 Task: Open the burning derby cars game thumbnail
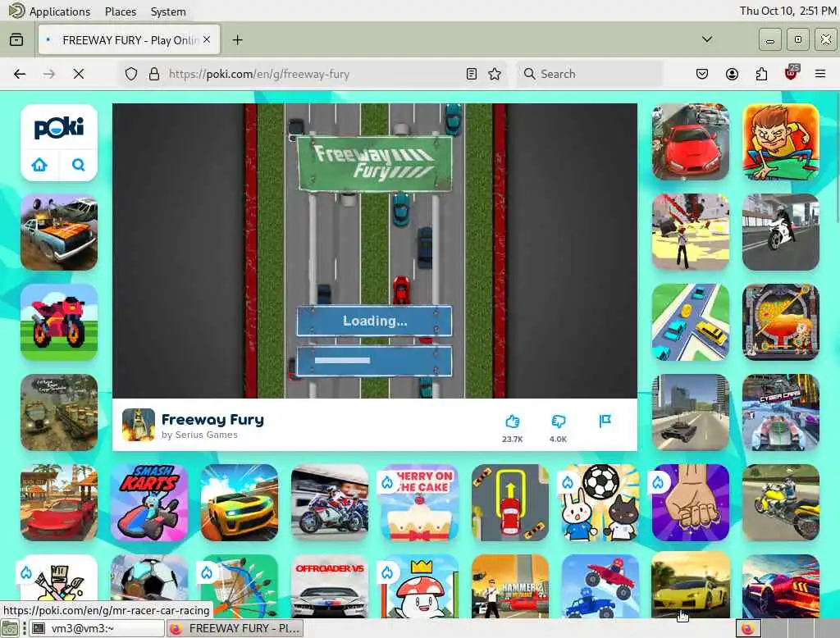(59, 232)
